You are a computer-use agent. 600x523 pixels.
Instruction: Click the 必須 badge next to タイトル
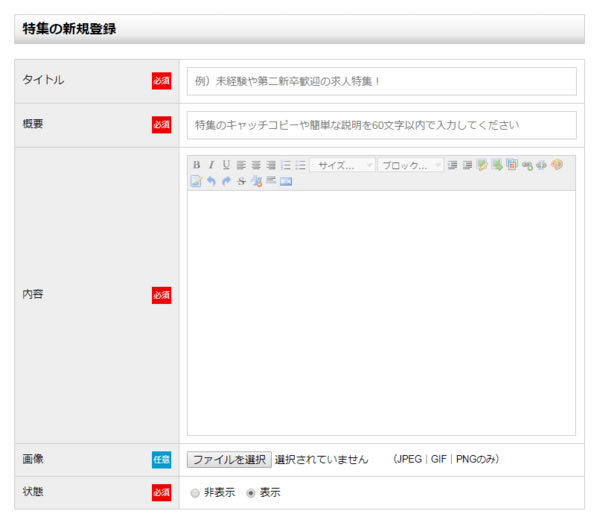[x=161, y=81]
